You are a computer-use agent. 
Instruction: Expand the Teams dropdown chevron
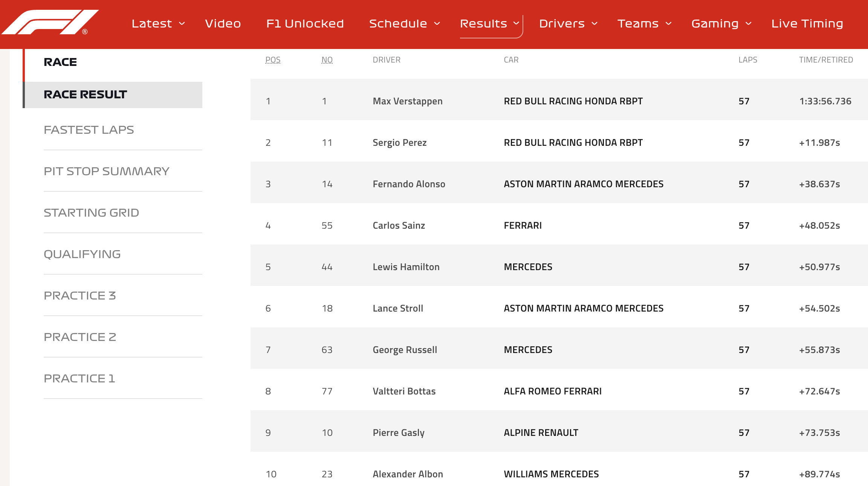click(x=669, y=24)
